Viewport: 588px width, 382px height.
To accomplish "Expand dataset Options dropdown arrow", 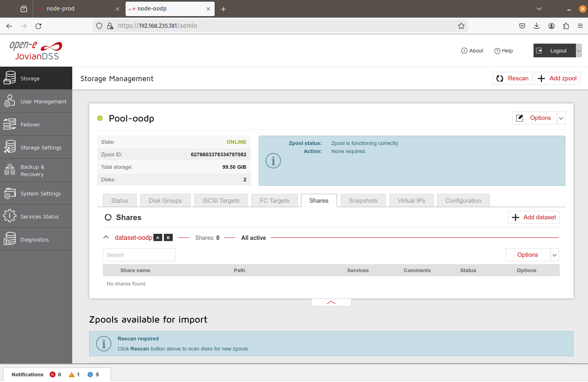I will [x=555, y=255].
